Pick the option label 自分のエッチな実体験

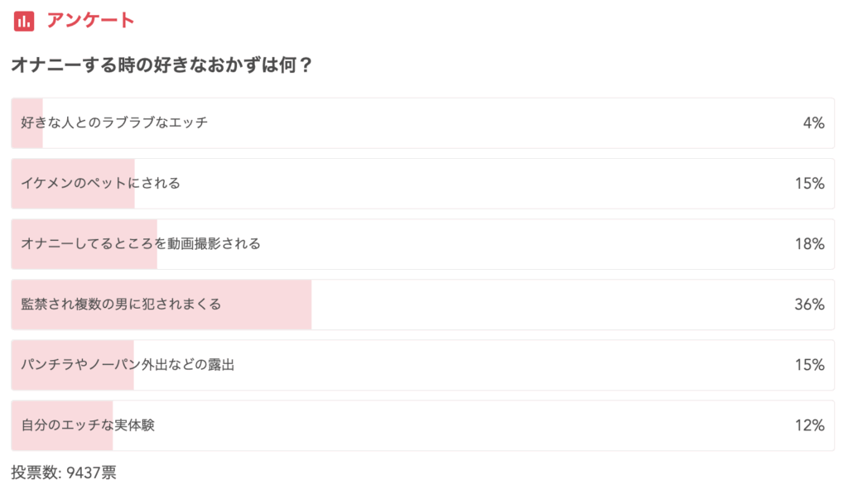(x=88, y=425)
